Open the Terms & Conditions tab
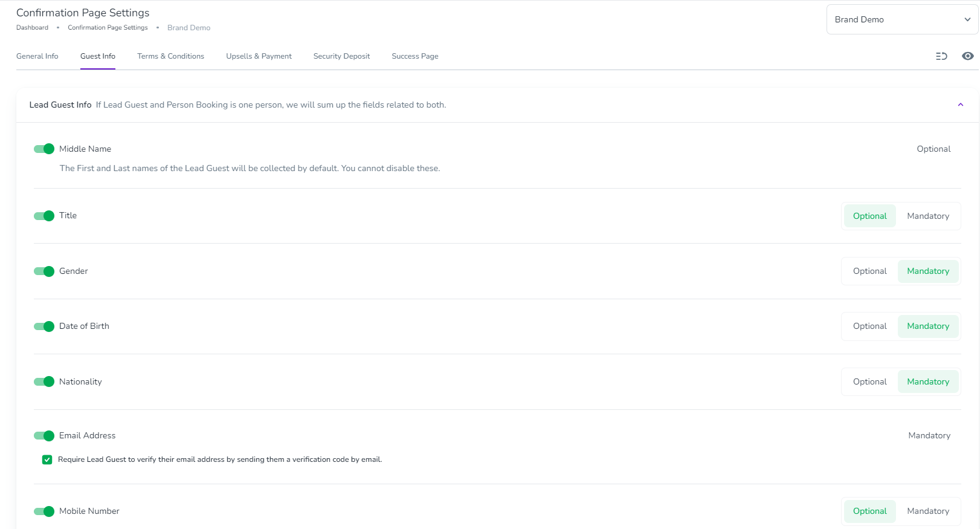The image size is (980, 529). 170,56
